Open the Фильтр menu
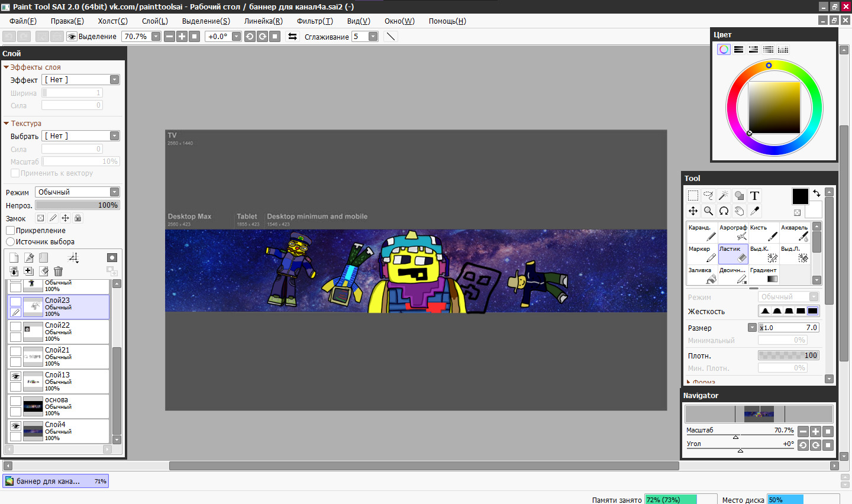The image size is (852, 504). [314, 21]
